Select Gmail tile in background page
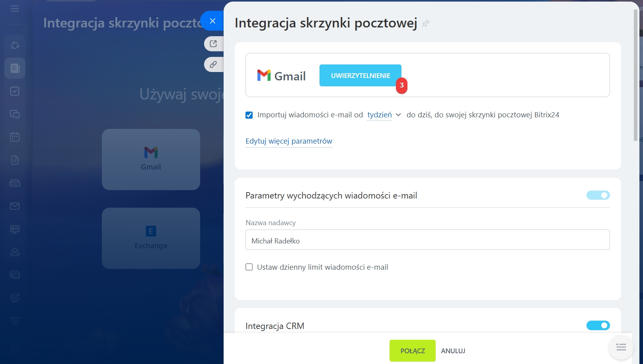The image size is (643, 364). (x=151, y=159)
